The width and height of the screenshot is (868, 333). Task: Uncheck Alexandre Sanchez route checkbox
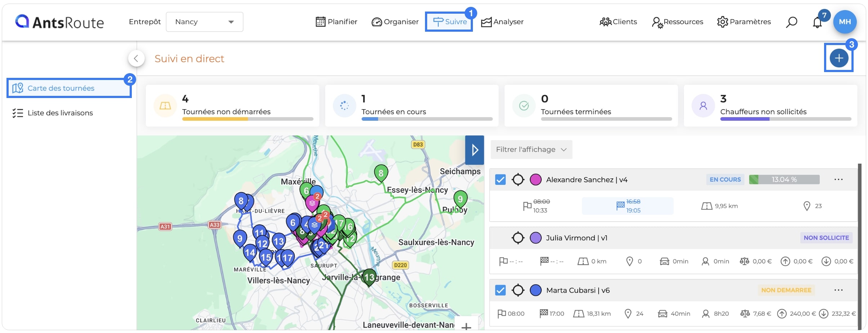(x=500, y=179)
